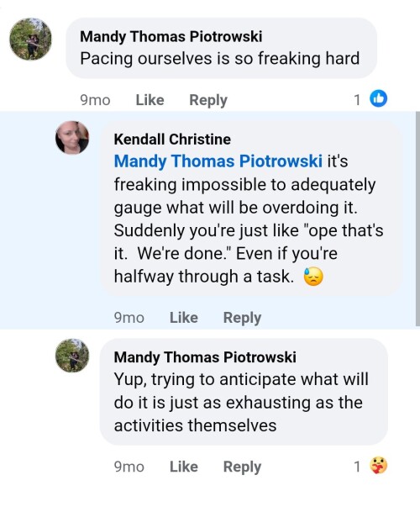
Task: Open Kendall Christine's profile picture
Action: pos(72,138)
